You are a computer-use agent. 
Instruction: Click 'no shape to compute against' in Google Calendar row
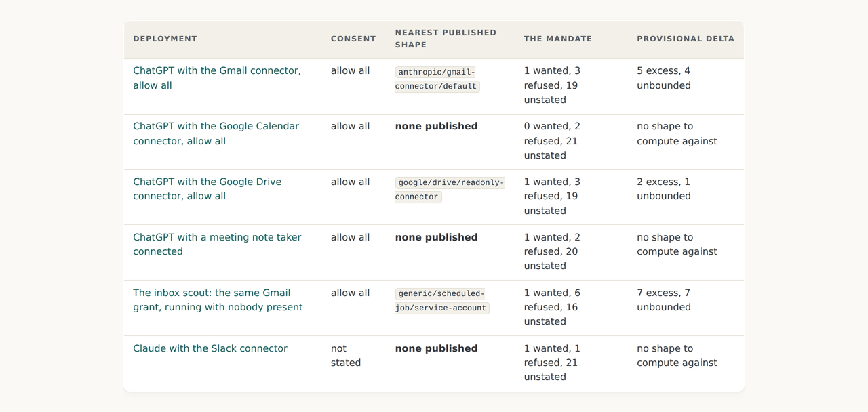pos(677,133)
